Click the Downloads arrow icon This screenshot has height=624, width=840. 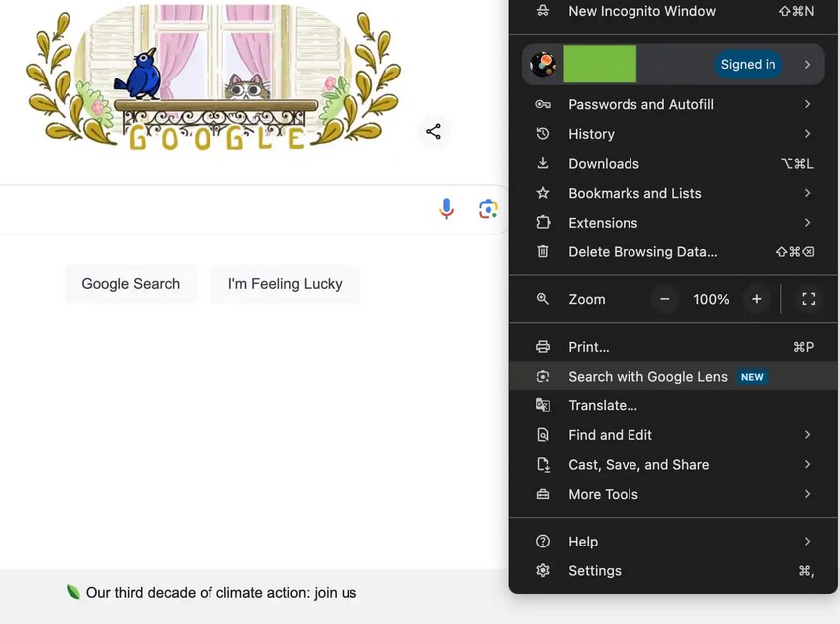click(543, 163)
